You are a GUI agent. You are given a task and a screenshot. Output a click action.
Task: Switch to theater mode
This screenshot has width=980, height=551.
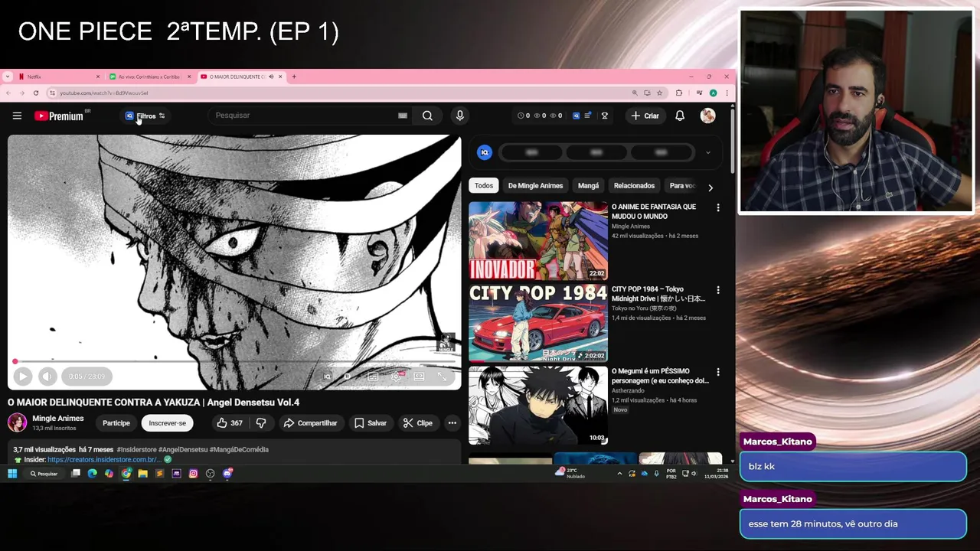click(x=419, y=377)
